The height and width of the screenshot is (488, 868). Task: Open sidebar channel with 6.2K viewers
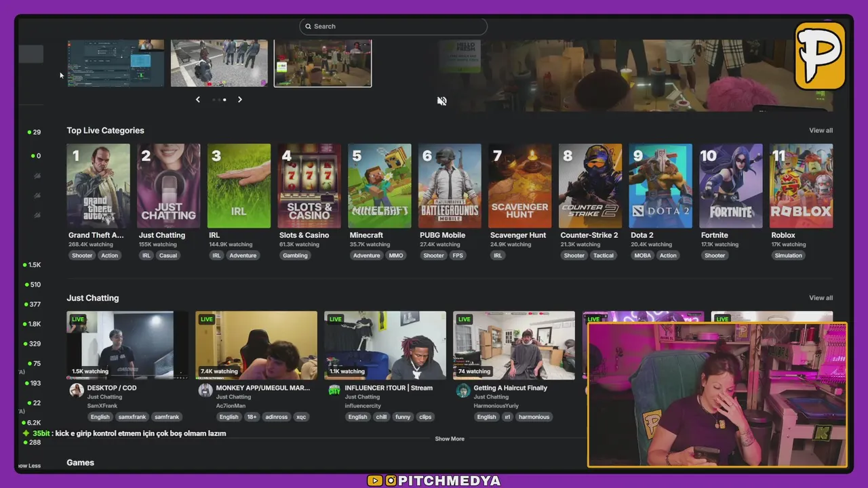[31, 423]
